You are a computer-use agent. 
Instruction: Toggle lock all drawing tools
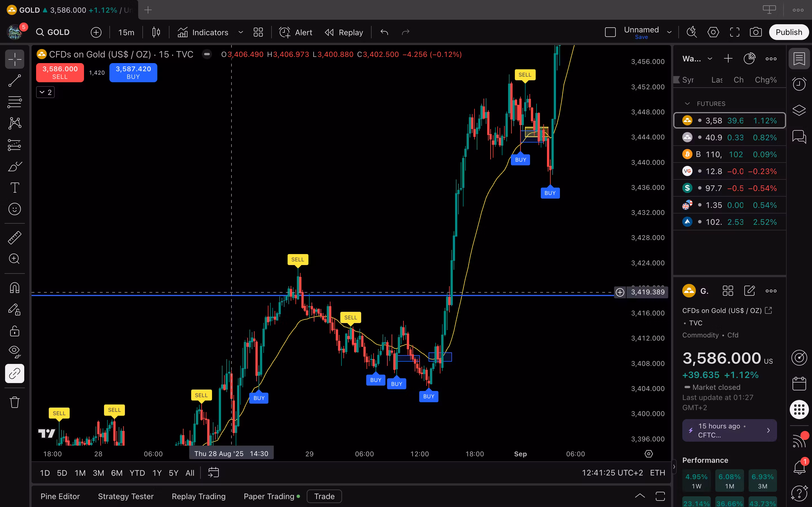tap(14, 331)
